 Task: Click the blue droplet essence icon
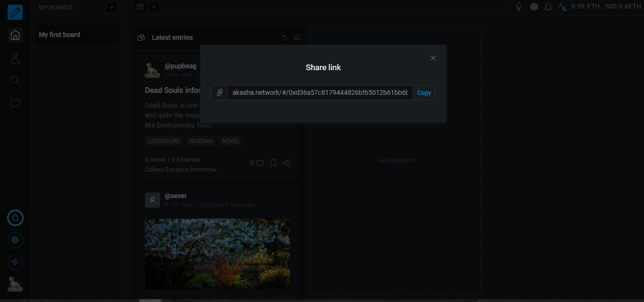point(15,218)
